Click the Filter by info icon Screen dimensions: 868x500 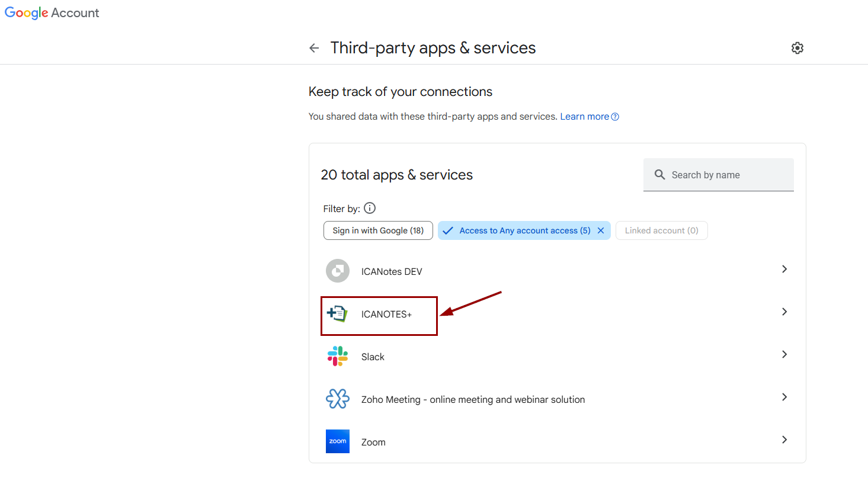tap(370, 208)
